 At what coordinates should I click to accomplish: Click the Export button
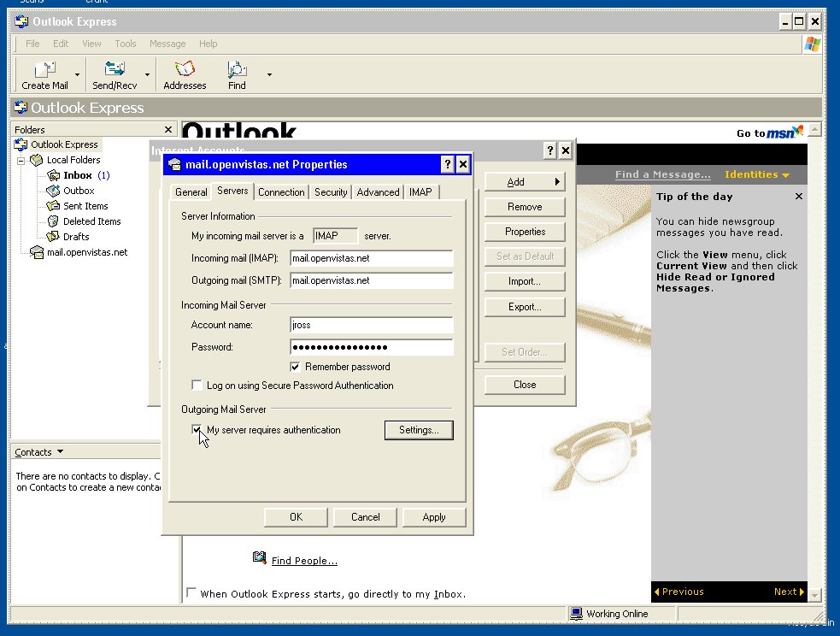(x=525, y=307)
